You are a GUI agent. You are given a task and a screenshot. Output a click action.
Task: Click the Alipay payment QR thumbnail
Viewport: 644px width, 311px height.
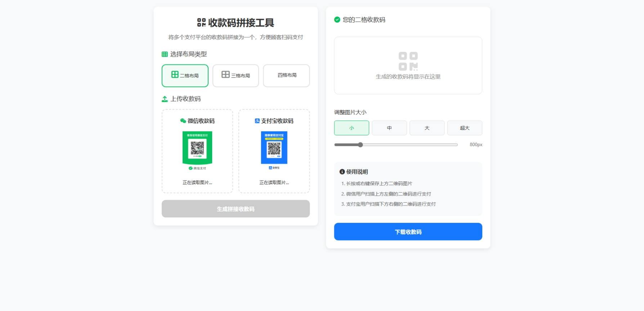(x=274, y=150)
